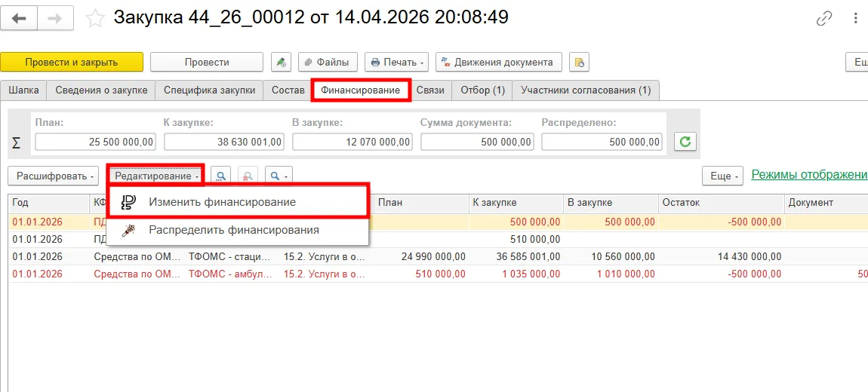Switch to the Шапка tab
This screenshot has width=868, height=392.
tap(24, 90)
